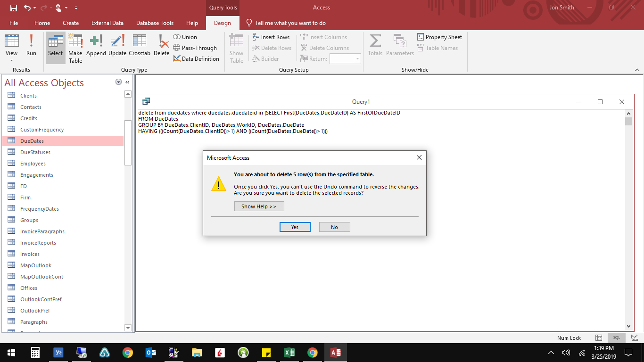Toggle Table Names in Show/Hide
Viewport: 644px width, 362px height.
437,48
